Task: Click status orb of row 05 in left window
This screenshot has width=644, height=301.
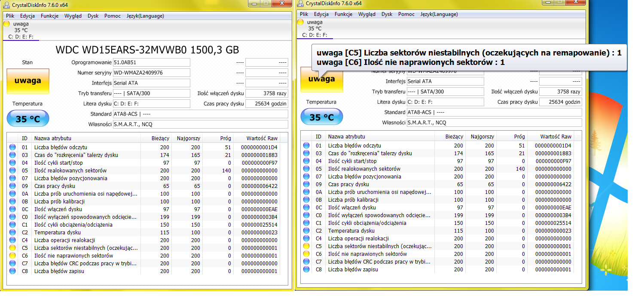Action: 12,170
